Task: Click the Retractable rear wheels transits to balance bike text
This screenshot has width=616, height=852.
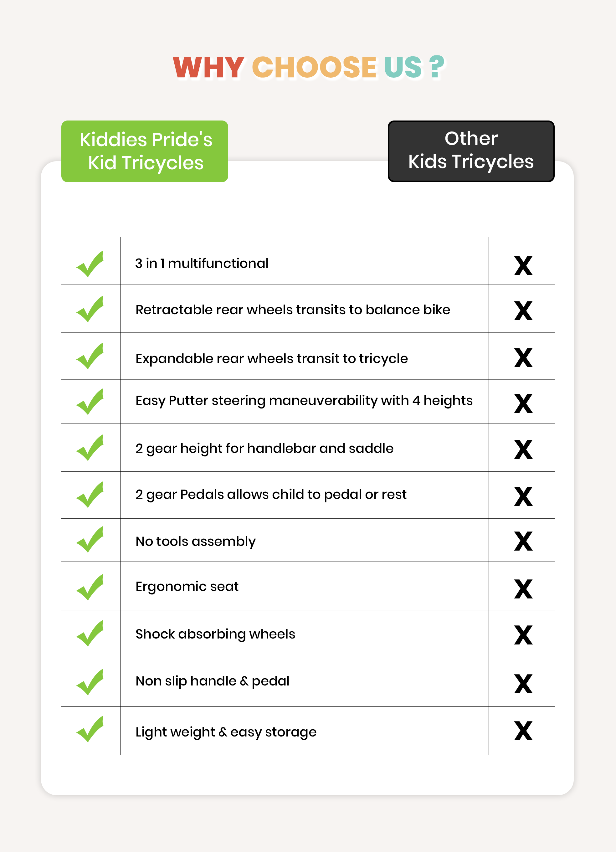Action: (293, 310)
